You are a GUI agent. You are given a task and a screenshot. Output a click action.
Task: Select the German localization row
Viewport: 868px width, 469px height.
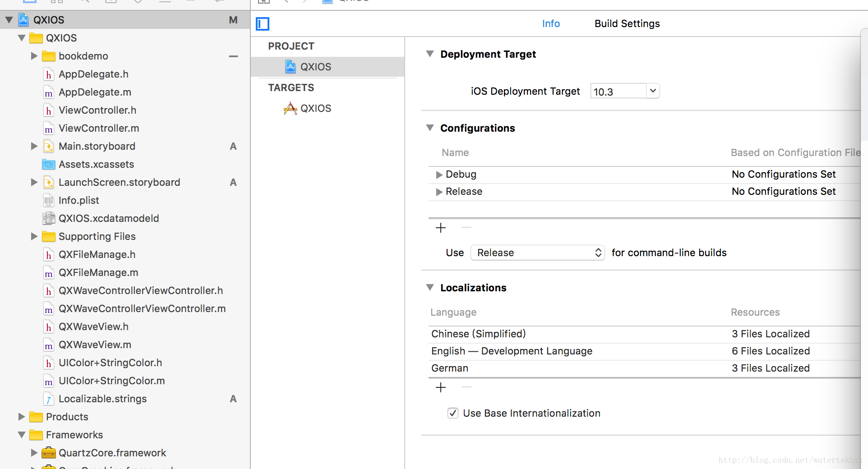point(644,368)
